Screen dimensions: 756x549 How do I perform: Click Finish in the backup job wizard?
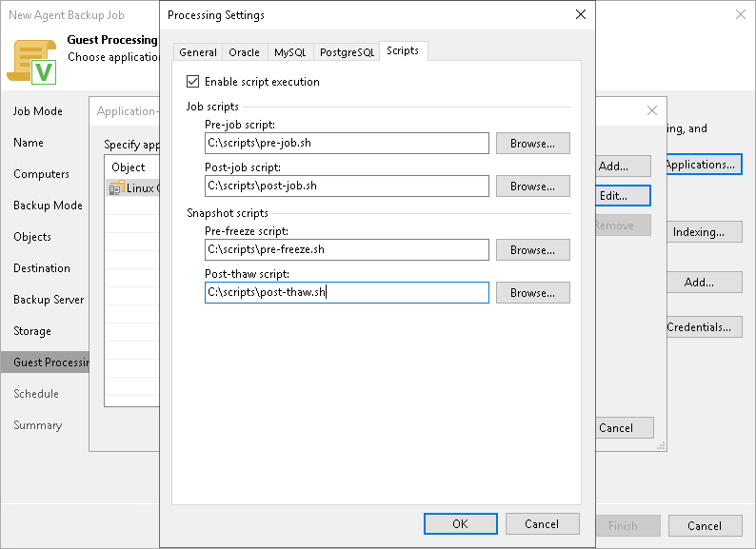pyautogui.click(x=628, y=526)
